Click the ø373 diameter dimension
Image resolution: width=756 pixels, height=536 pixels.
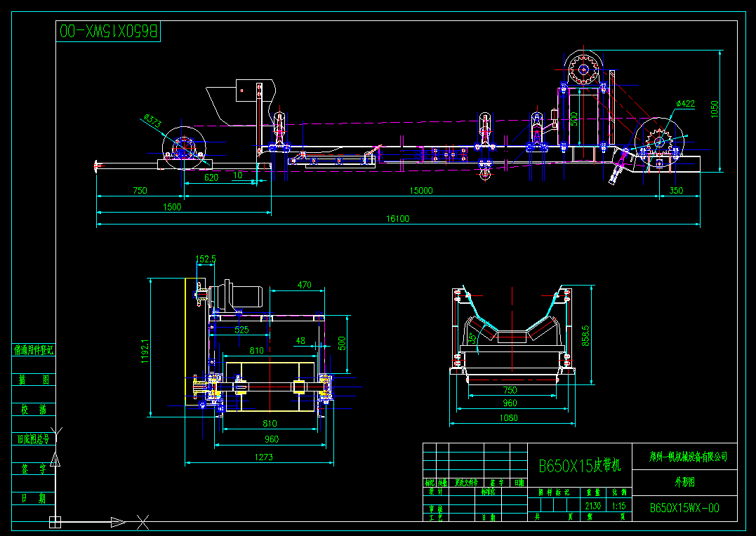tap(153, 121)
